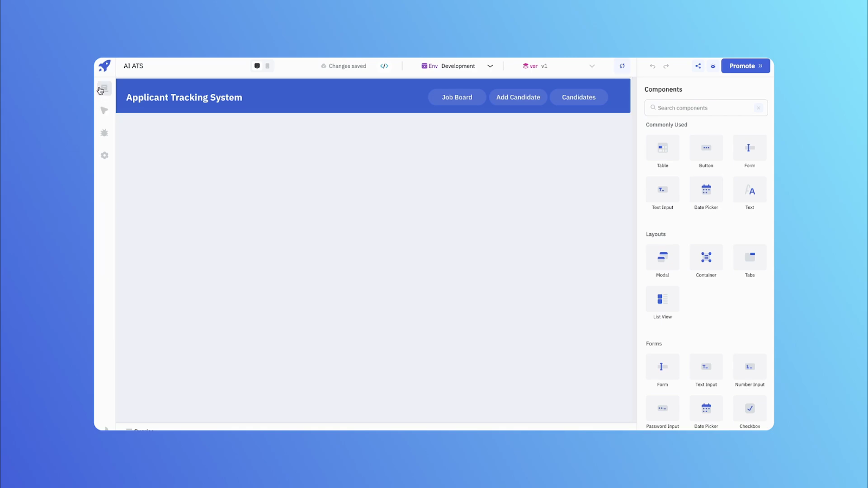868x488 pixels.
Task: Expand the Development environment dropdown
Action: [x=490, y=66]
